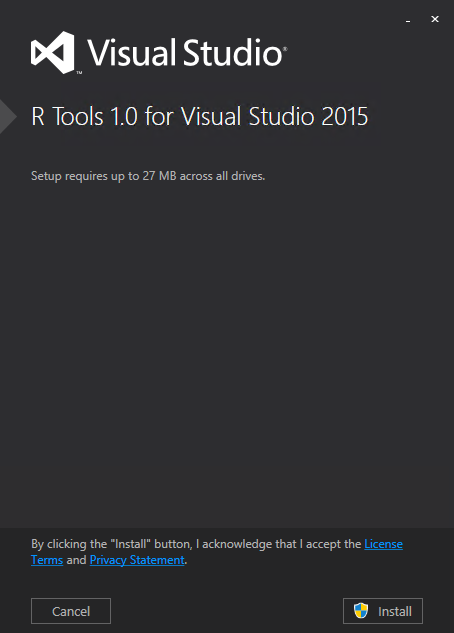Click the Visual Studio logo icon
This screenshot has height=633, width=454.
click(x=53, y=52)
